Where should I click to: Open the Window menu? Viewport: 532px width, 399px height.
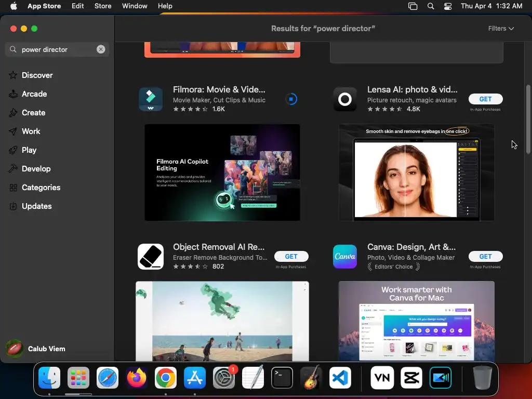coord(135,6)
